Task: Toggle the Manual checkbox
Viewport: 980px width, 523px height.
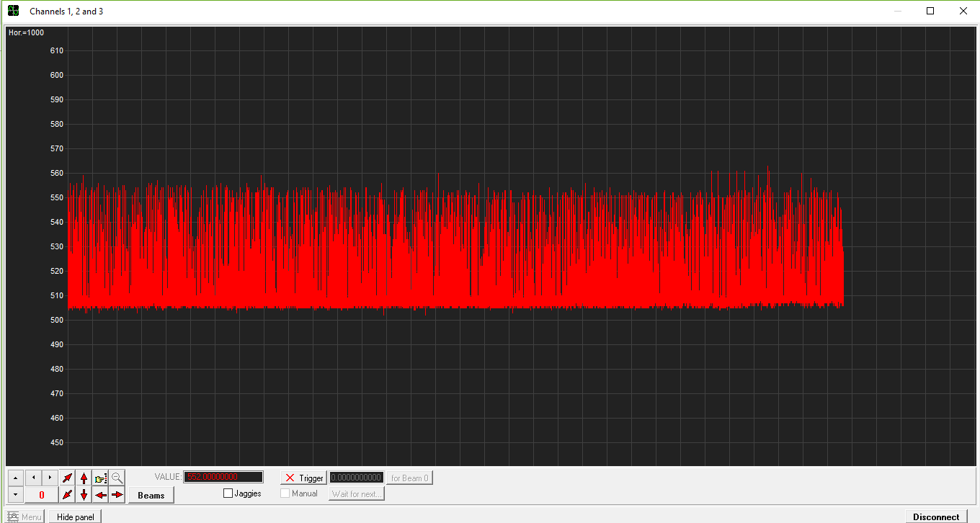Action: [285, 493]
